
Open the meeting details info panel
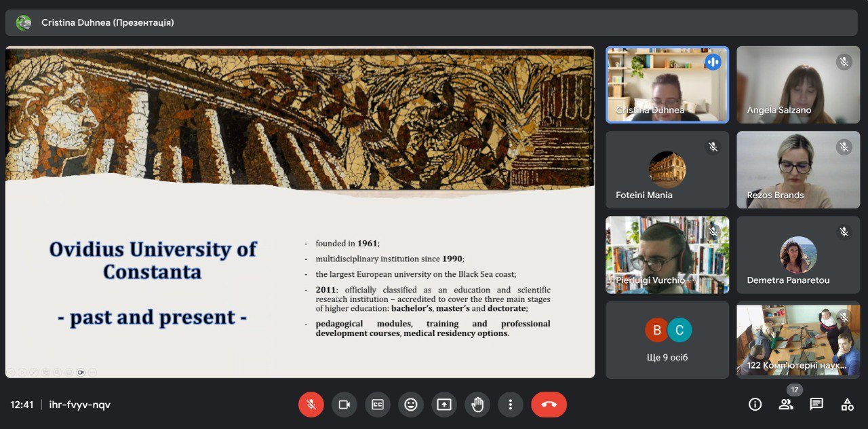coord(755,405)
